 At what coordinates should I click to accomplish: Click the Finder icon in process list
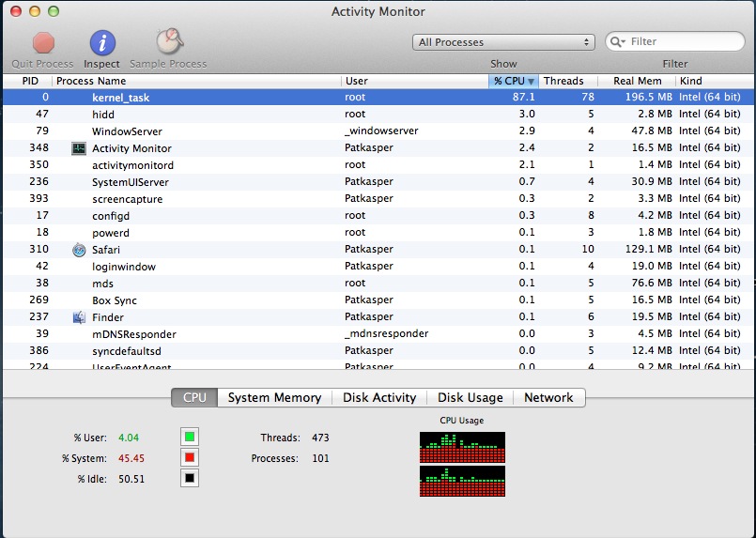(x=79, y=317)
